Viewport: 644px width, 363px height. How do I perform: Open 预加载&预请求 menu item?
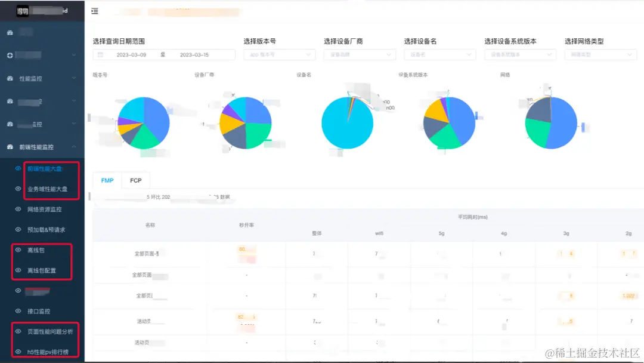point(46,230)
